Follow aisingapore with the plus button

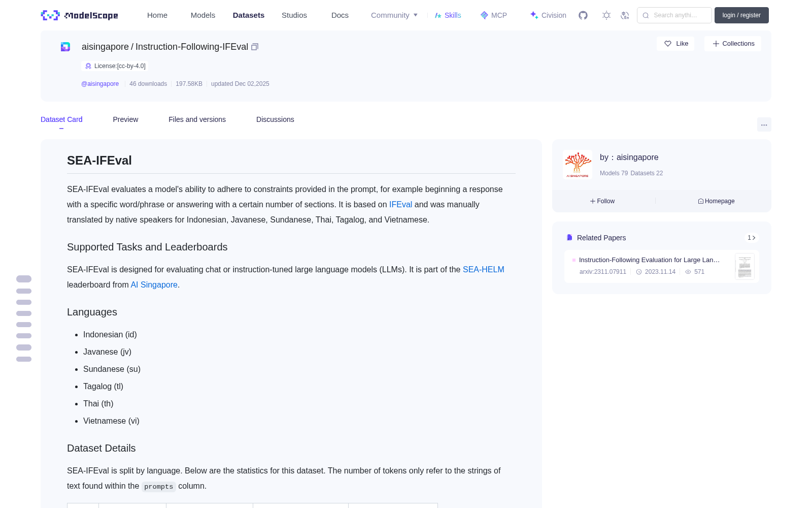pos(602,201)
